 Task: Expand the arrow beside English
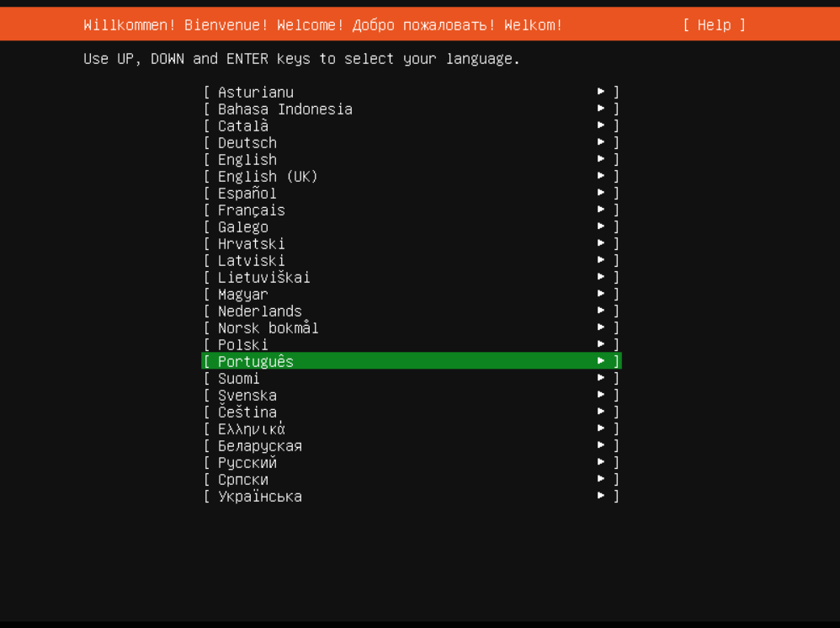601,159
